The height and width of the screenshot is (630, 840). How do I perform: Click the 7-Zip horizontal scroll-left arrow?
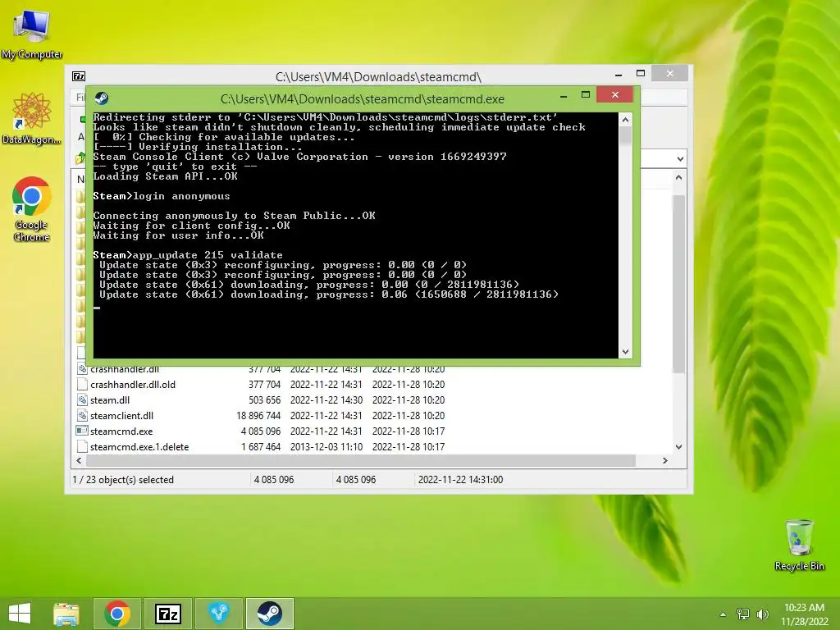(80, 461)
